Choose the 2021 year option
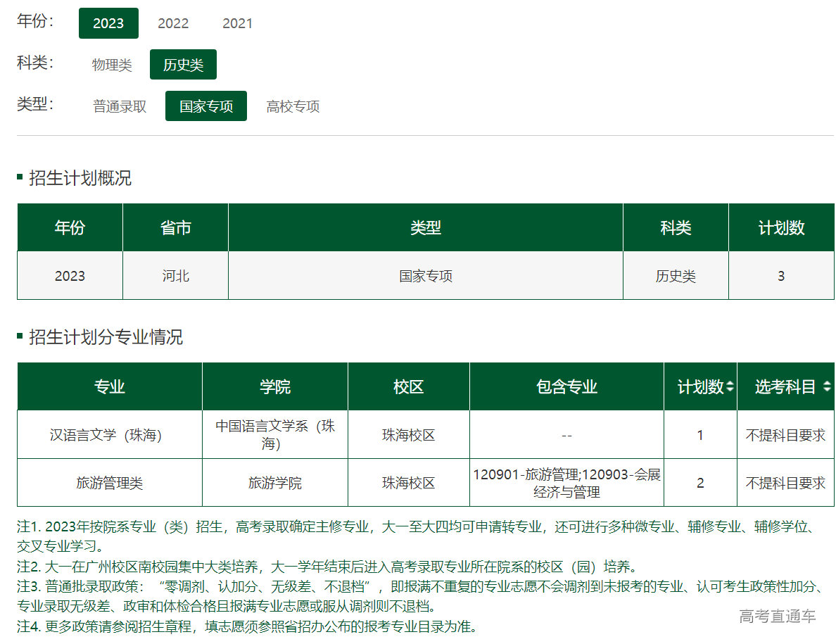 (237, 23)
